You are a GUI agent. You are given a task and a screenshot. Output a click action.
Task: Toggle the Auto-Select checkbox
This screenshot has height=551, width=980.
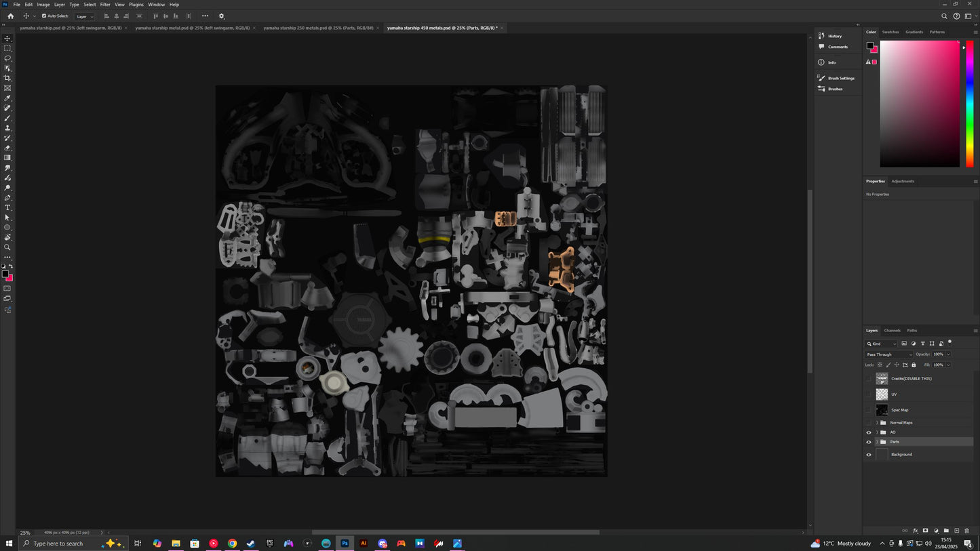click(x=44, y=16)
